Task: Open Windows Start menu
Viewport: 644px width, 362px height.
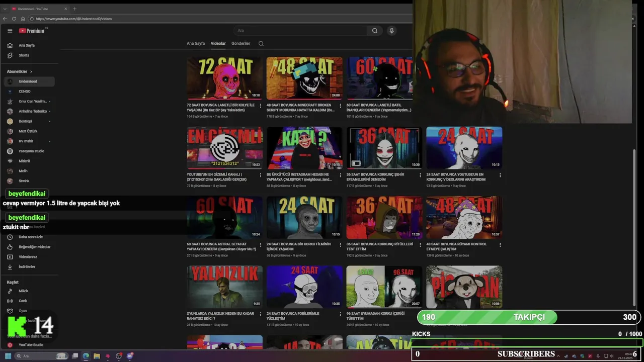Action: click(8, 356)
